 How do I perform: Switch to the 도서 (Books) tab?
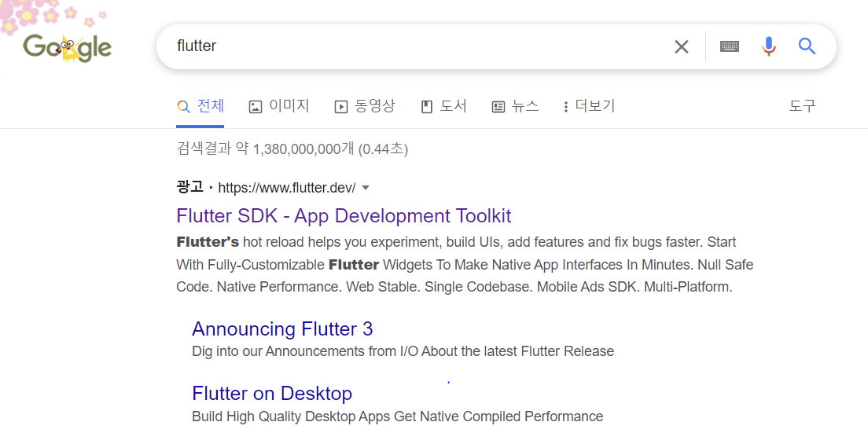[x=444, y=106]
